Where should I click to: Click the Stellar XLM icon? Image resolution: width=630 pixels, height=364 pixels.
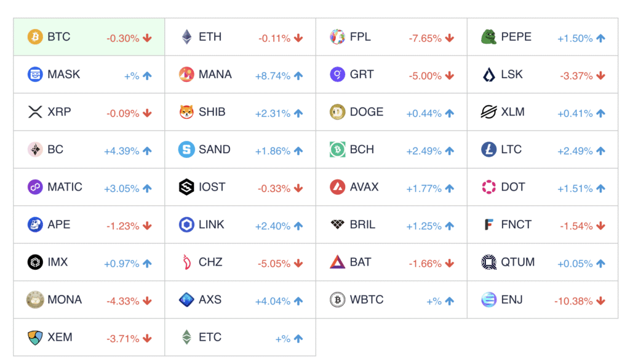(489, 112)
